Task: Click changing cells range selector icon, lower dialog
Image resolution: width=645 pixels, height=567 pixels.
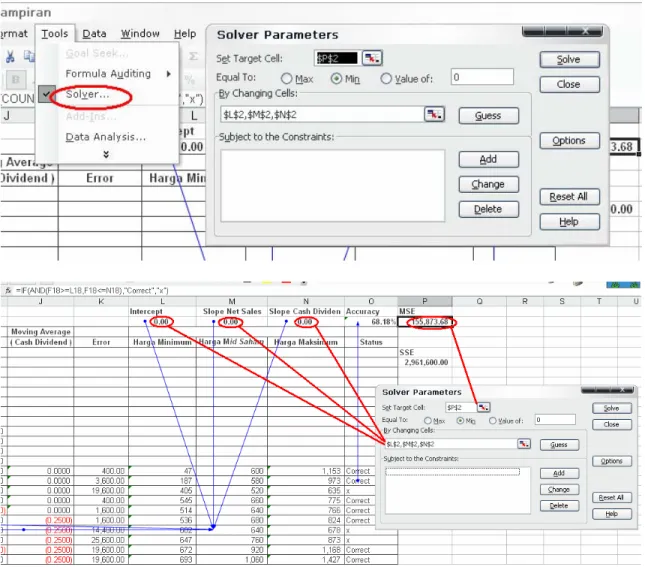Action: tap(524, 444)
